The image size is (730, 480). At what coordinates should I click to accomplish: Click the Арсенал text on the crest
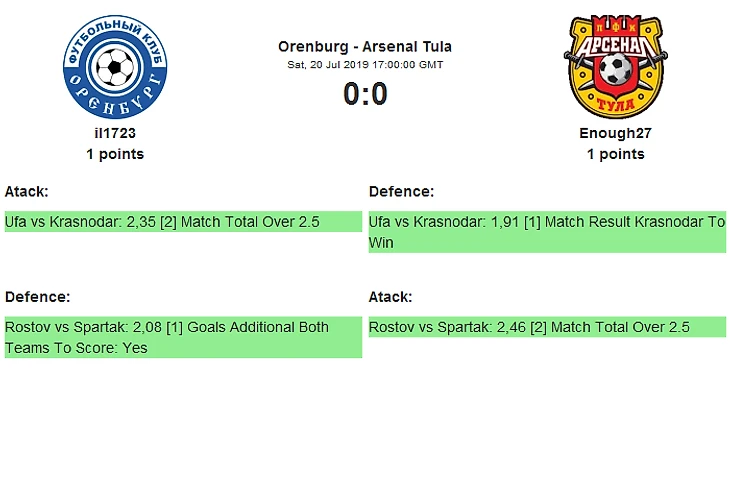(615, 43)
